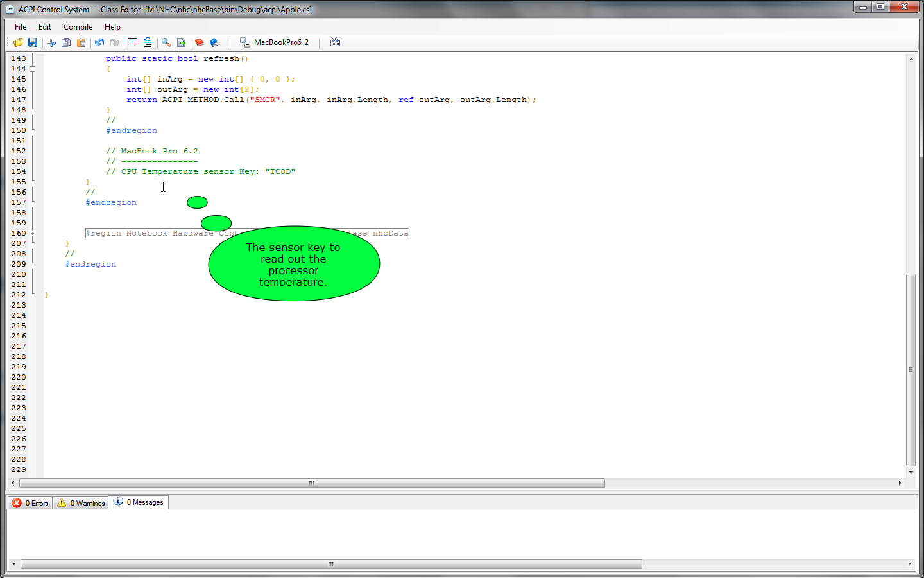This screenshot has height=578, width=924.
Task: Expand the collapsed region at line 160
Action: [x=32, y=233]
